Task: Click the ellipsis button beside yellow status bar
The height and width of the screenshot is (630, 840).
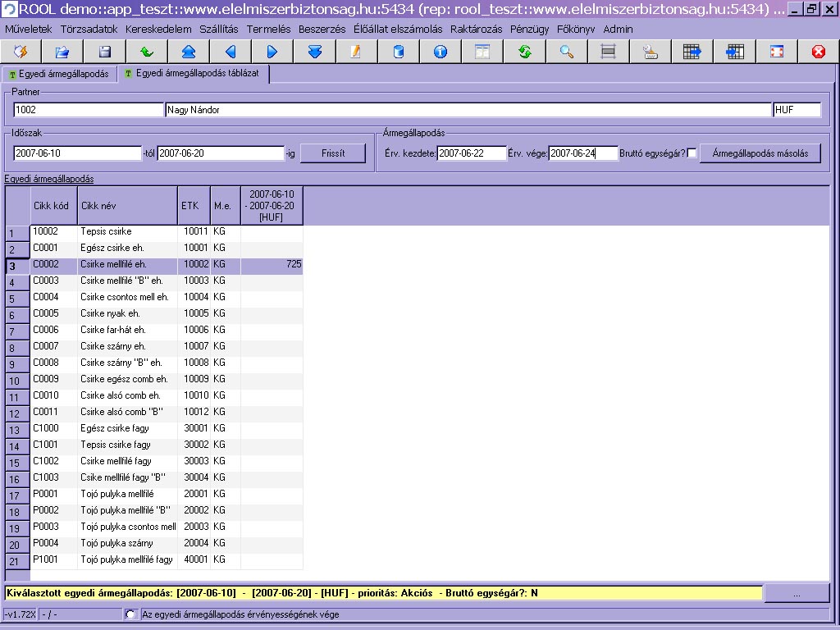Action: [796, 592]
